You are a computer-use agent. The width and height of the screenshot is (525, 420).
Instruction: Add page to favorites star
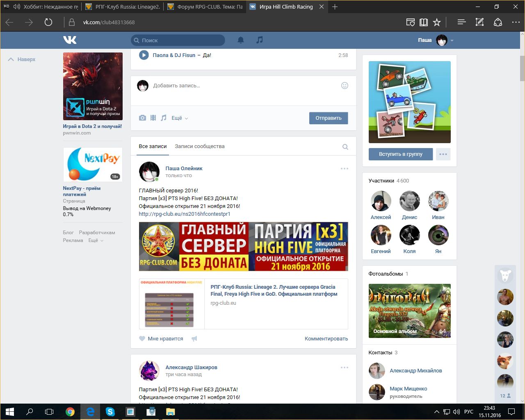(437, 22)
